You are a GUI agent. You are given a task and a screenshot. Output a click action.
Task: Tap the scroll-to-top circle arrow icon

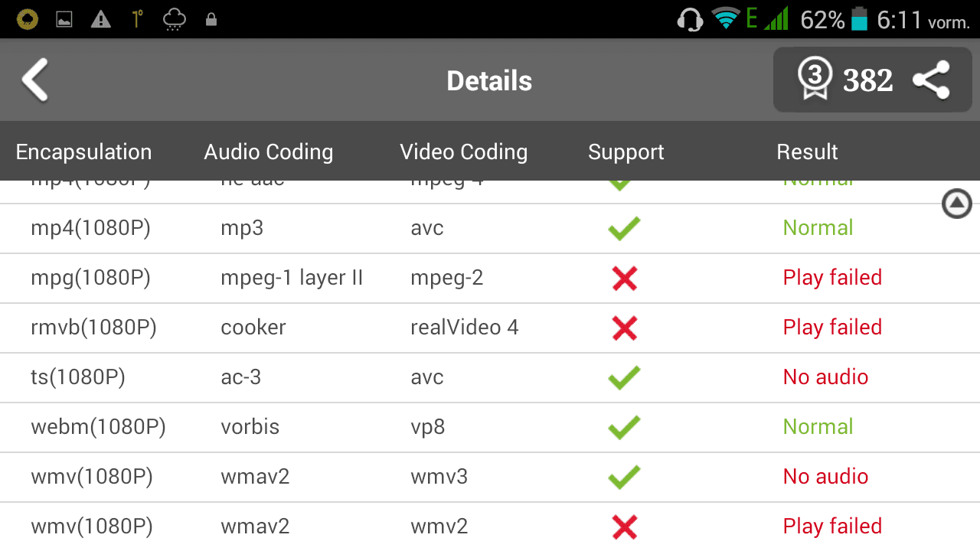(956, 204)
